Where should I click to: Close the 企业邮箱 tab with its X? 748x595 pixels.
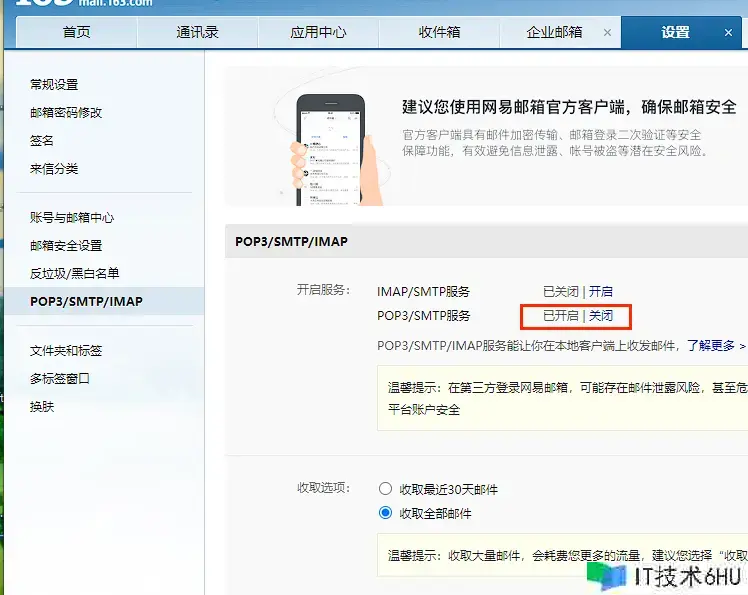(x=607, y=32)
